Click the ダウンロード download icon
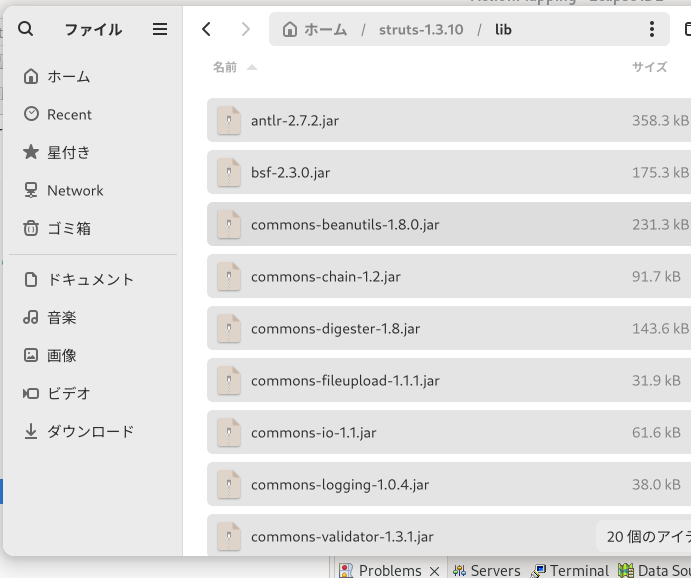Viewport: 691px width, 578px height. 31,431
